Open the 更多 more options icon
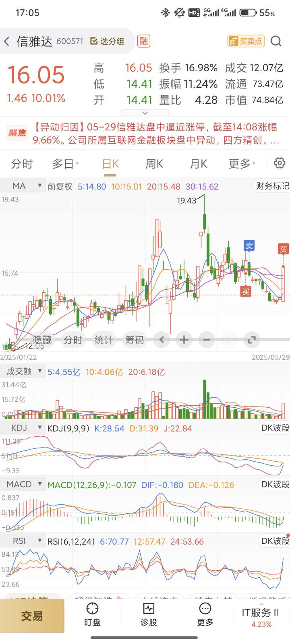The image size is (290, 644). point(205,615)
